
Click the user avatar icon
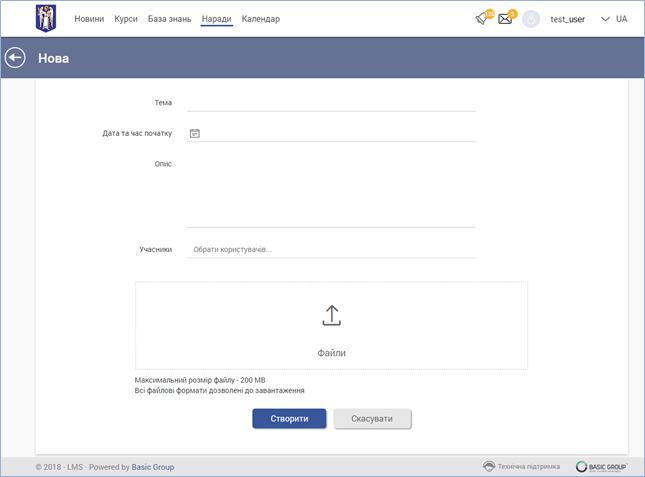tap(531, 19)
